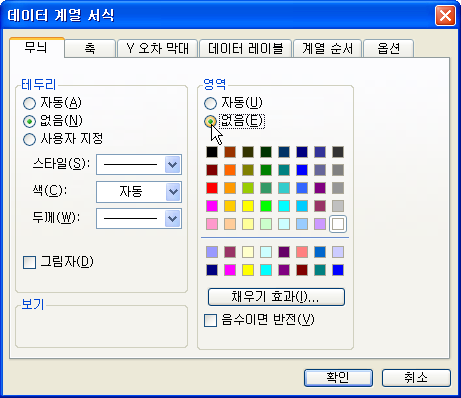Select the teal swatch in second row
Viewport: 461px width, 398px height.
point(284,170)
